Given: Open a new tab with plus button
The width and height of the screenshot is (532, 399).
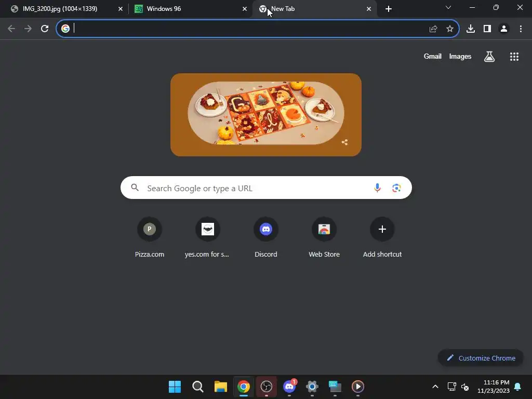Looking at the screenshot, I should (389, 9).
